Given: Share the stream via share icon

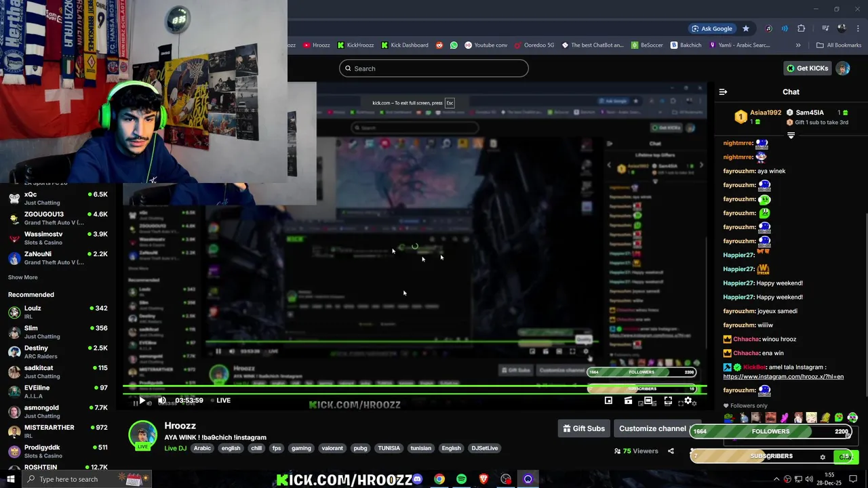Looking at the screenshot, I should click(x=671, y=451).
